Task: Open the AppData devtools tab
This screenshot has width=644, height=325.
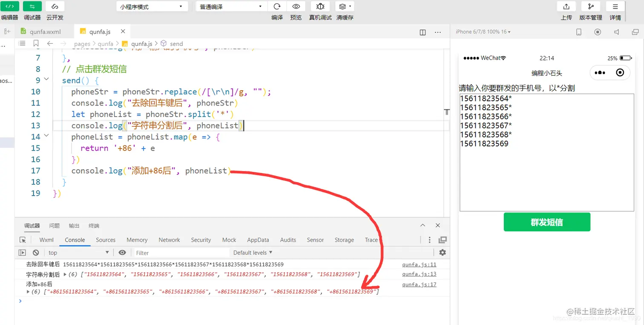Action: 258,240
